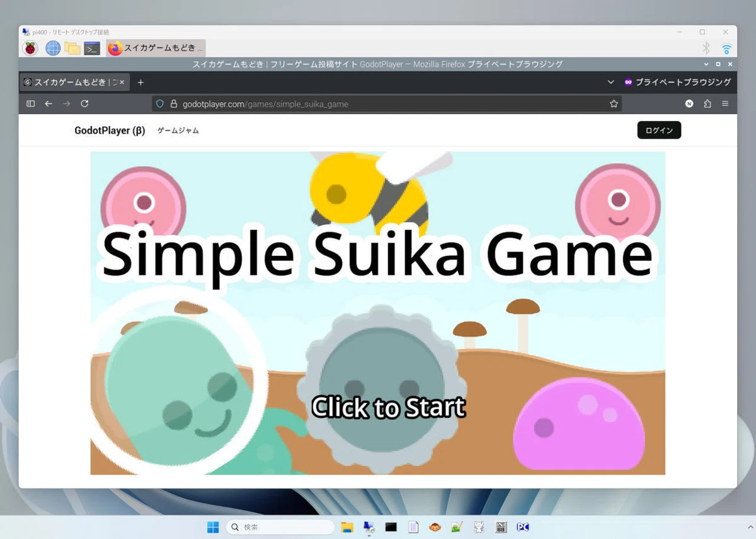Launch the X88 emulator taskbar icon

point(501,527)
